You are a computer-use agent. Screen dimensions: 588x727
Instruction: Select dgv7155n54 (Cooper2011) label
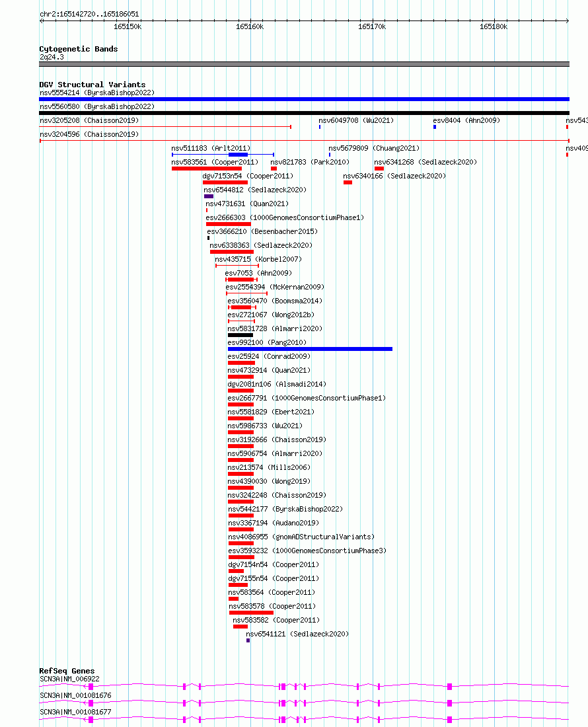274,580
